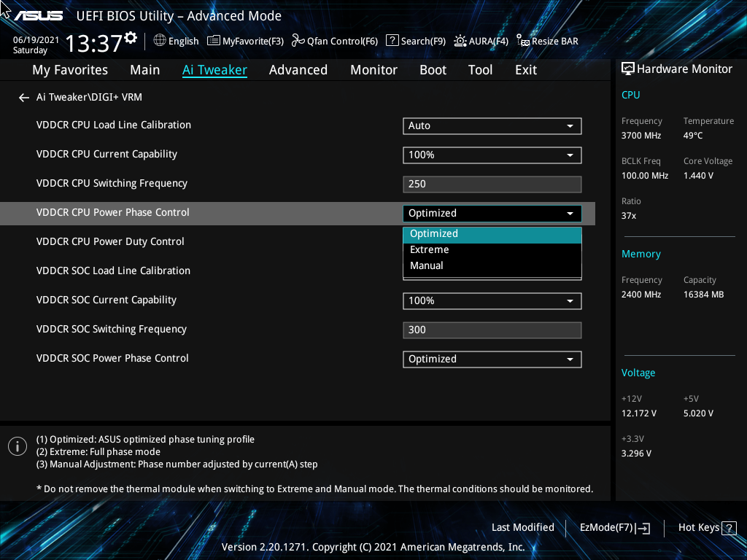
Task: Open Qfan Control settings
Action: [334, 41]
